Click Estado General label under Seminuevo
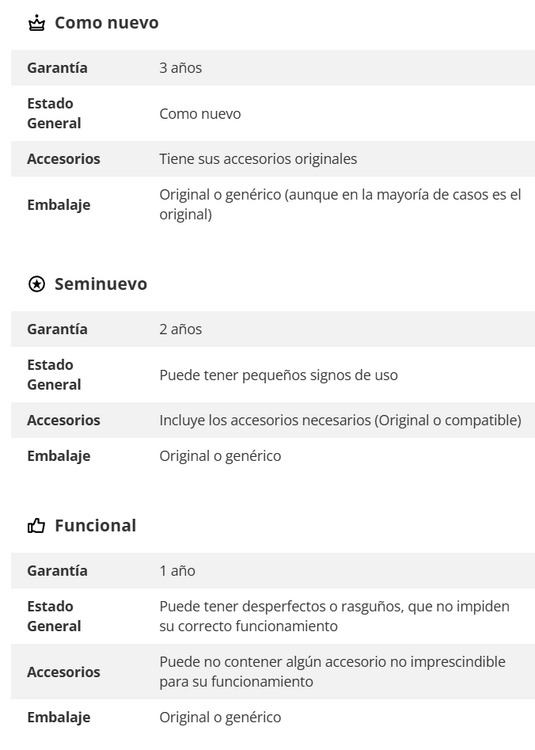Image resolution: width=535 pixels, height=750 pixels. point(54,375)
